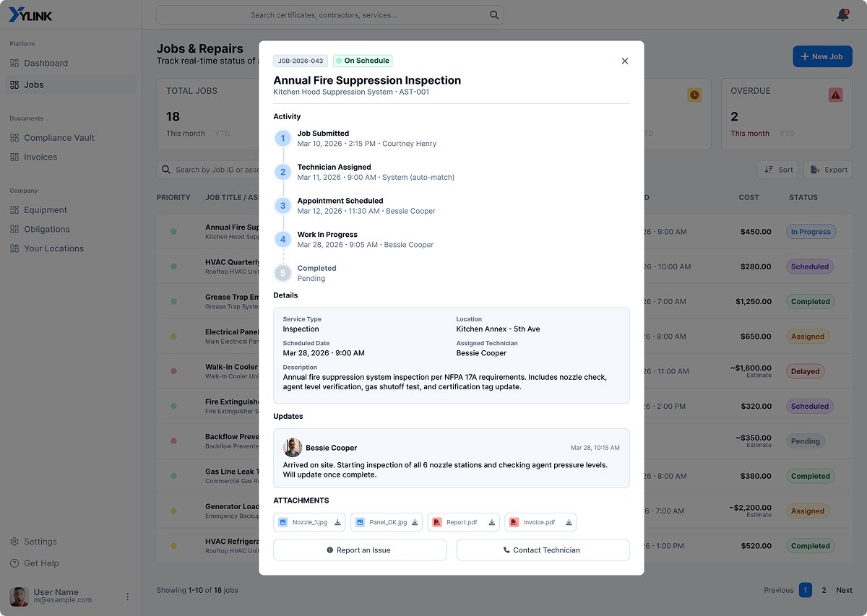Click YTD in the Overdue card
This screenshot has height=616, width=867.
[x=787, y=134]
